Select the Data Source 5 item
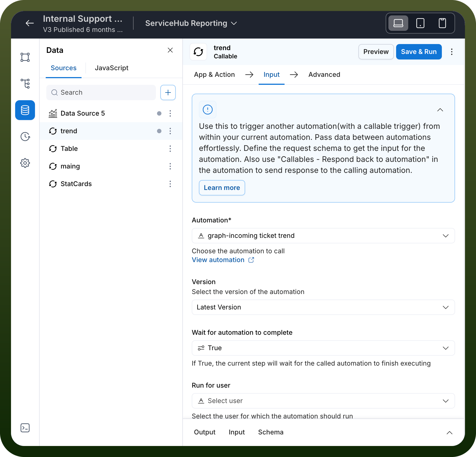The width and height of the screenshot is (476, 457). [x=111, y=113]
